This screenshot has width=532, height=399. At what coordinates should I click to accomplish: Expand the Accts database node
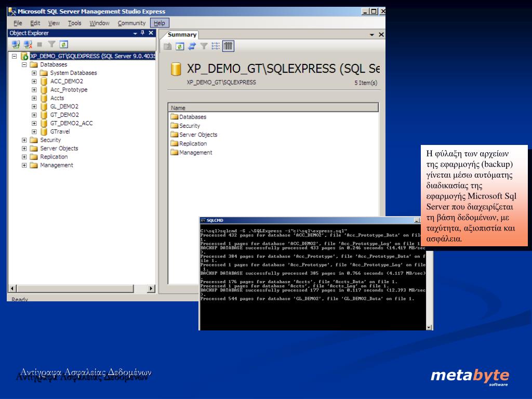pyautogui.click(x=34, y=98)
